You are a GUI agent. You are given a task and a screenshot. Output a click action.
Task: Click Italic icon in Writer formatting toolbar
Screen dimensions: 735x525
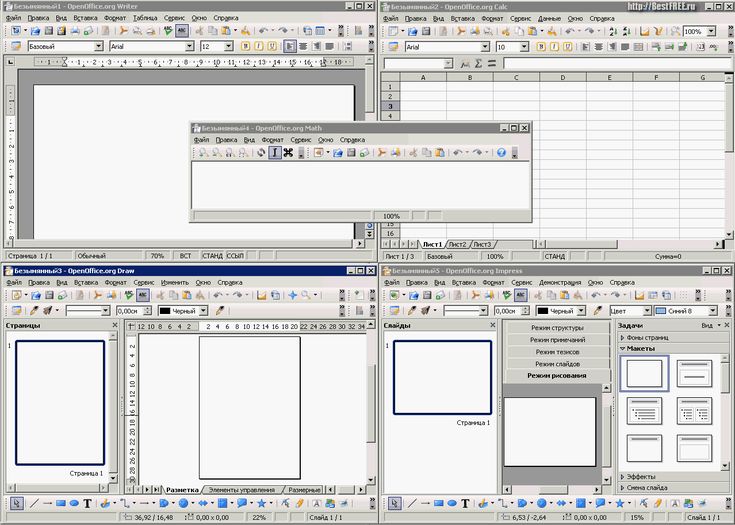(x=258, y=46)
